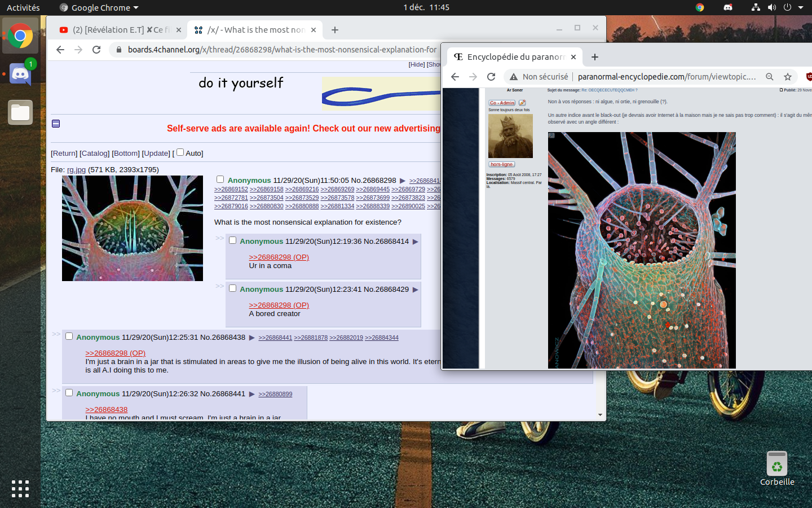Tick checkbox for post No.26868438
The width and height of the screenshot is (812, 508).
pos(69,336)
